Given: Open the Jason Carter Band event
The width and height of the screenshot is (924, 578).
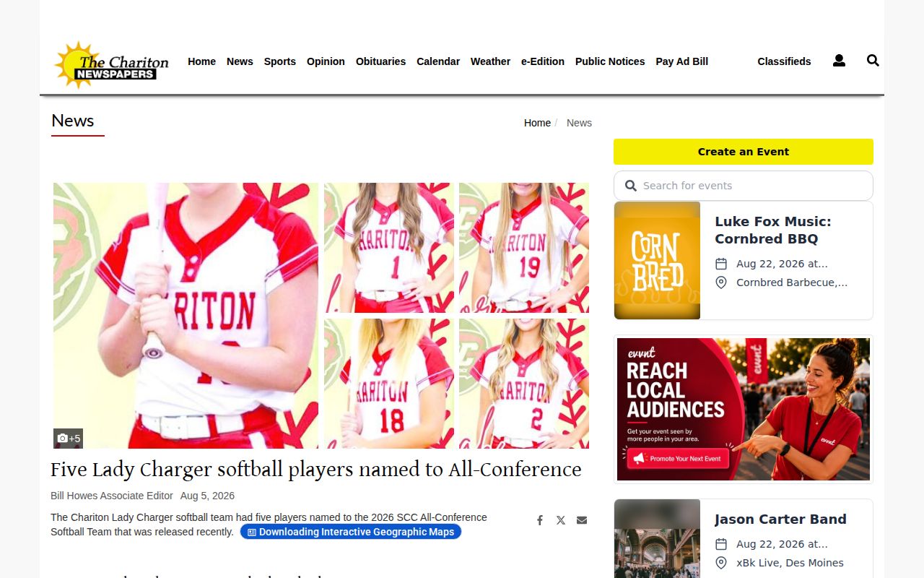Looking at the screenshot, I should [780, 519].
